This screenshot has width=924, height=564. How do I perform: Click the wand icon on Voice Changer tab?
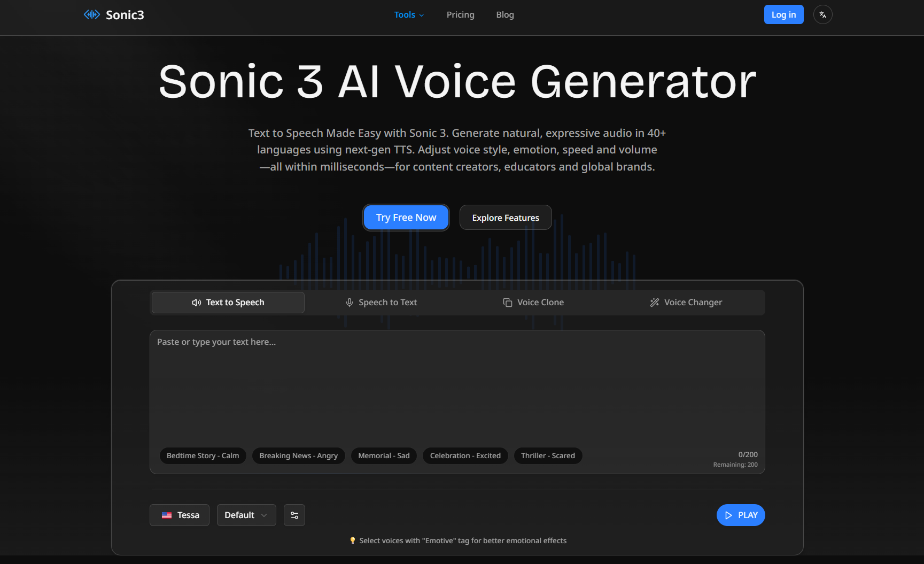pyautogui.click(x=654, y=302)
